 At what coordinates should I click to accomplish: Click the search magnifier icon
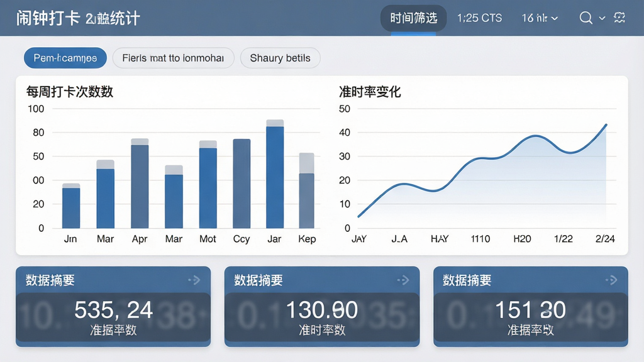pos(586,18)
